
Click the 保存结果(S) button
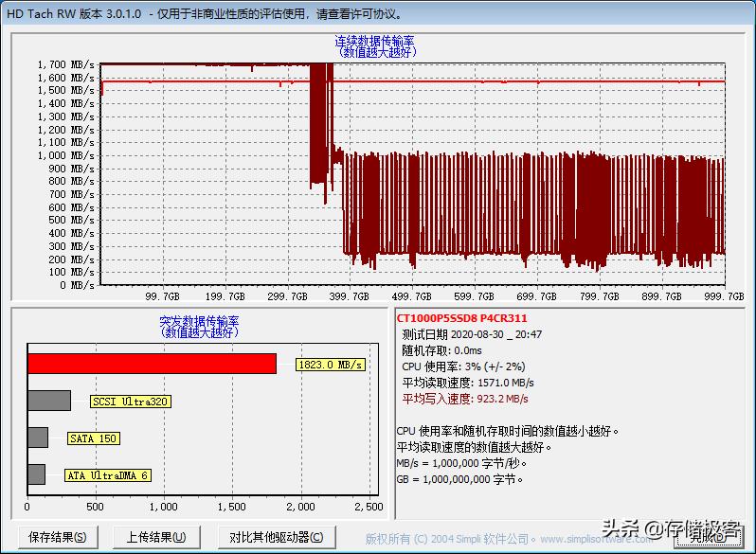click(x=58, y=537)
